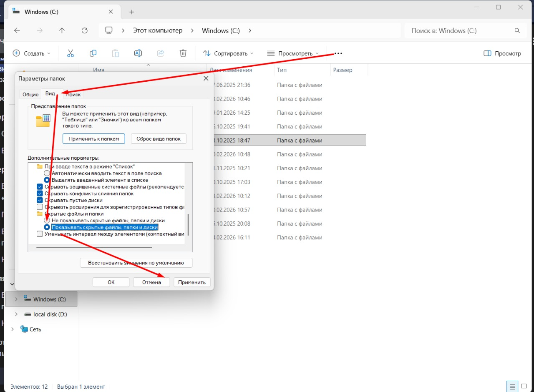
Task: Switch to the Общие tab
Action: tap(30, 95)
